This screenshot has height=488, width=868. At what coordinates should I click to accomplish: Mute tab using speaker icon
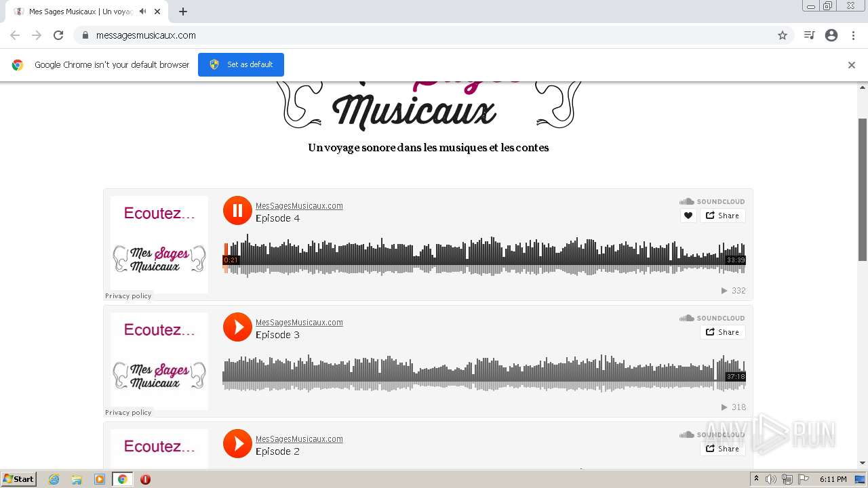142,12
